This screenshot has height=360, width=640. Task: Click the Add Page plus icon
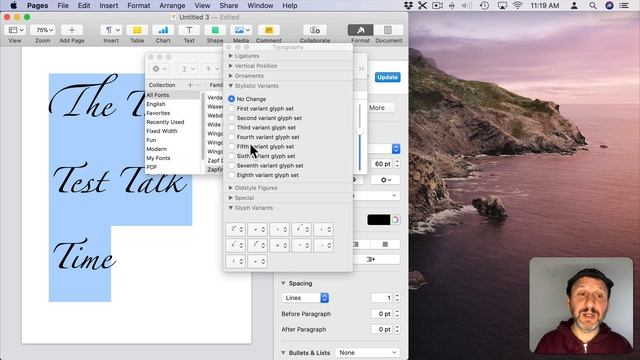pyautogui.click(x=71, y=30)
